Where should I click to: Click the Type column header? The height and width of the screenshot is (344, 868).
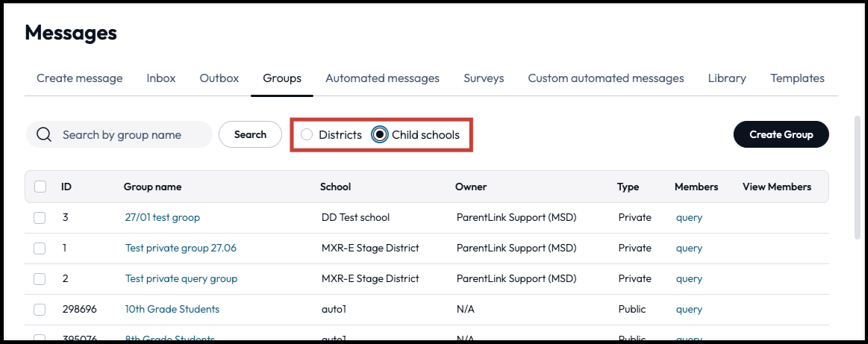628,187
